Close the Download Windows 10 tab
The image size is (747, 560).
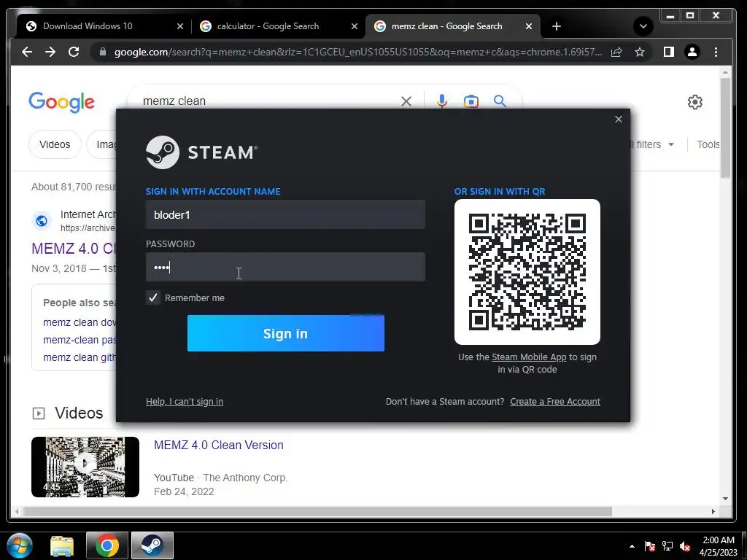[x=180, y=26]
